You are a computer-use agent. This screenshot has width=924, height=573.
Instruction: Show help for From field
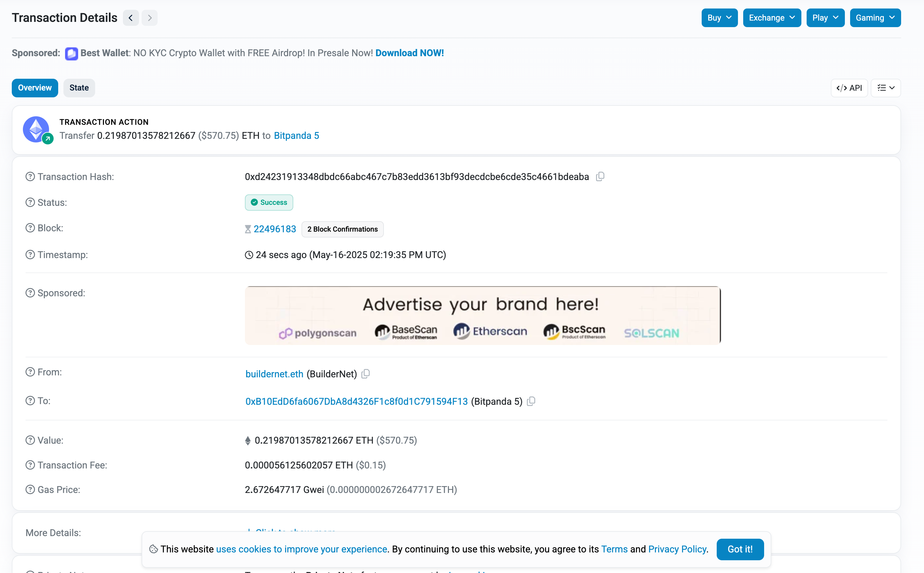pos(30,372)
